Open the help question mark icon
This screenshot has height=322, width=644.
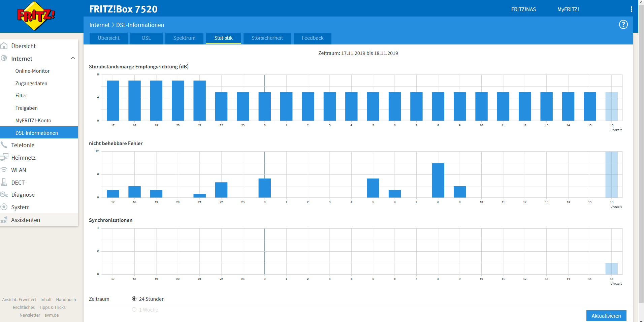[x=623, y=25]
